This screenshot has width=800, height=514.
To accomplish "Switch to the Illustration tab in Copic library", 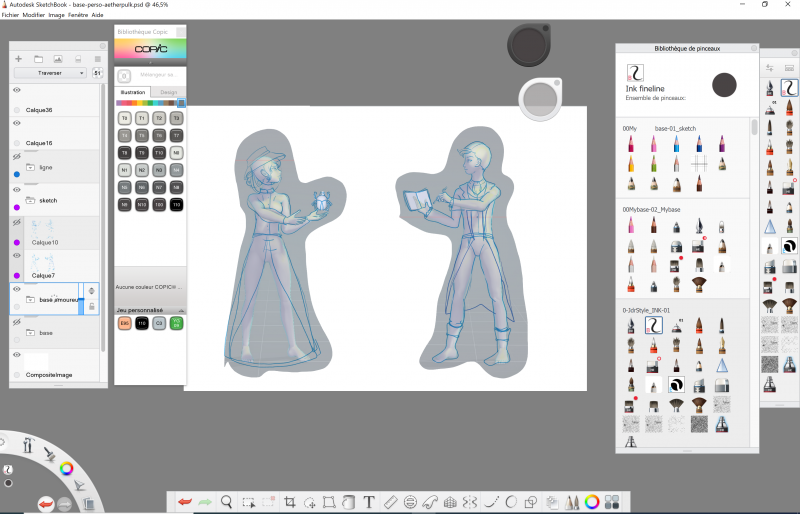I will tap(133, 92).
